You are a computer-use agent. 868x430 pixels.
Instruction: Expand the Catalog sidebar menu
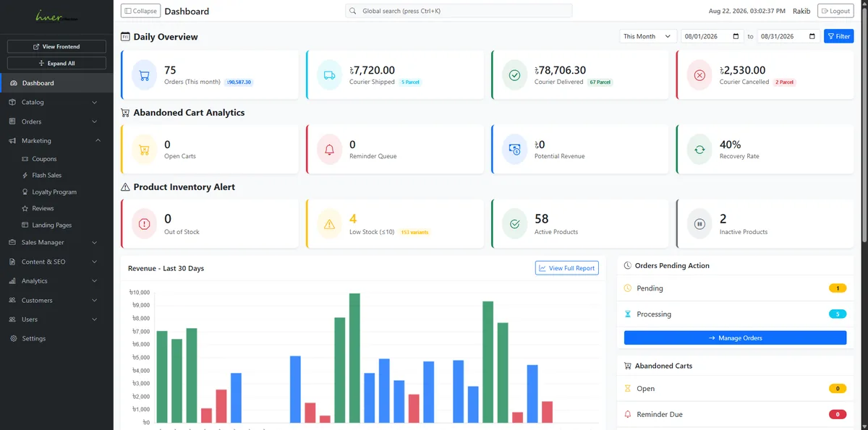point(56,103)
